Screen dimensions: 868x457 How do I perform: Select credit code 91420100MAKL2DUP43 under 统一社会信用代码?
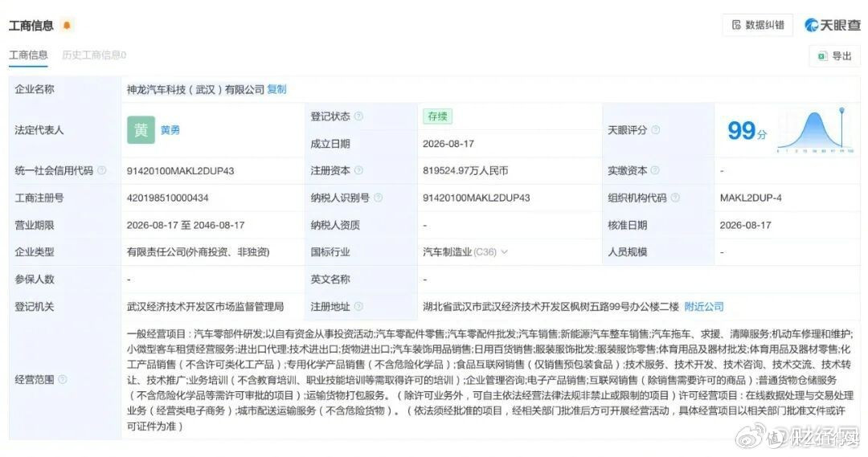(x=181, y=171)
